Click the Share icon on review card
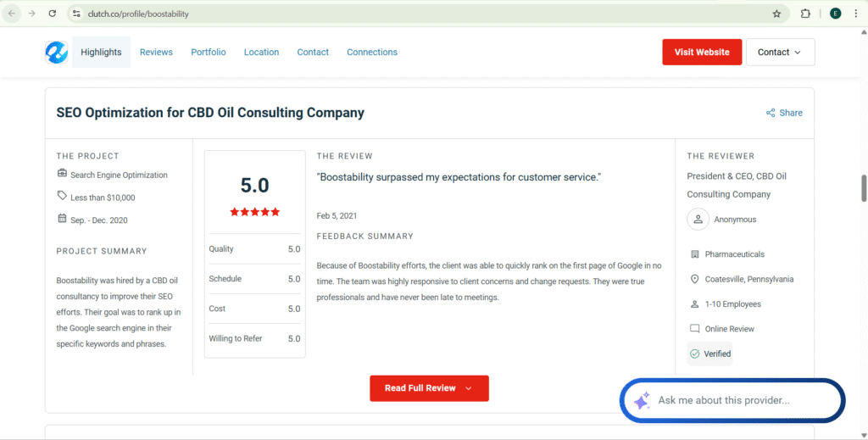The height and width of the screenshot is (440, 868). coord(770,113)
